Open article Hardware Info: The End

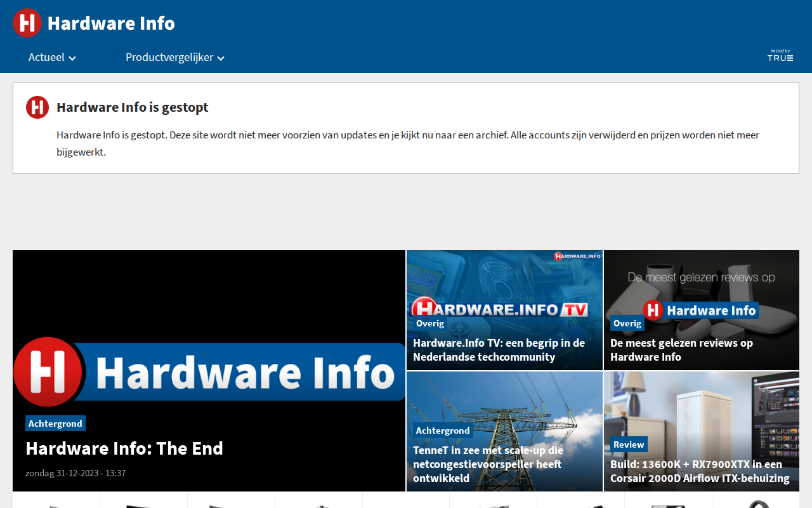coord(124,448)
